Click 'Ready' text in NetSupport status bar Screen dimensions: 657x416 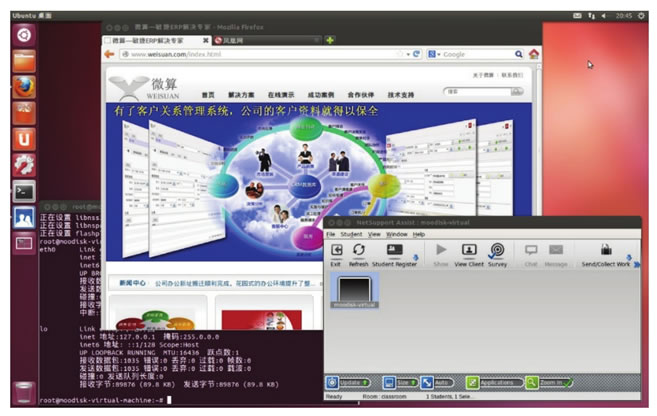click(x=334, y=396)
